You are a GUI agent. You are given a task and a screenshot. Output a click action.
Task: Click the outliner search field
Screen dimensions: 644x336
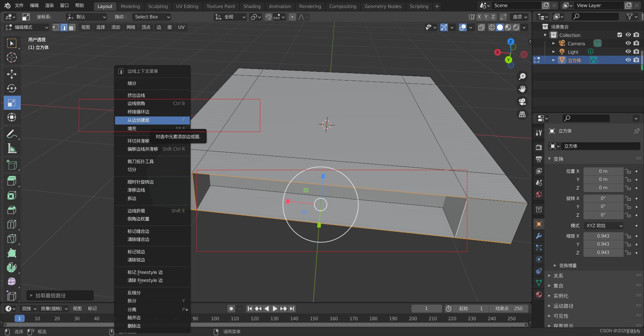(x=595, y=16)
